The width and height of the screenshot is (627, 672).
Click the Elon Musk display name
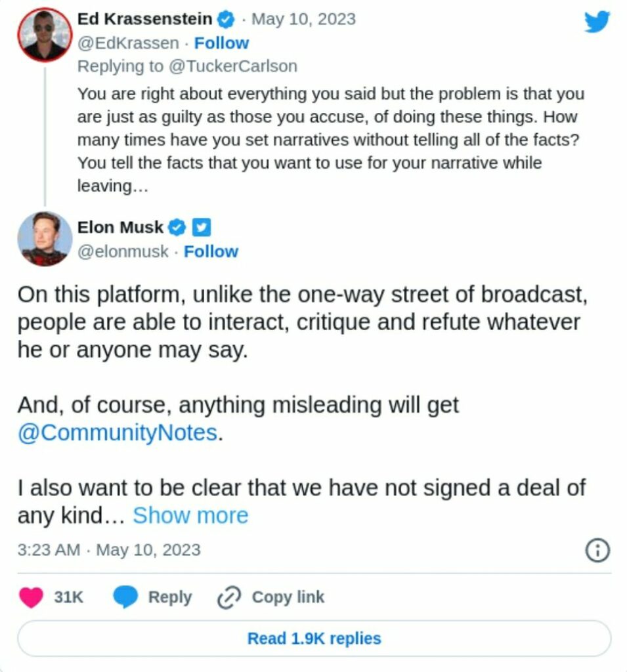pyautogui.click(x=120, y=228)
